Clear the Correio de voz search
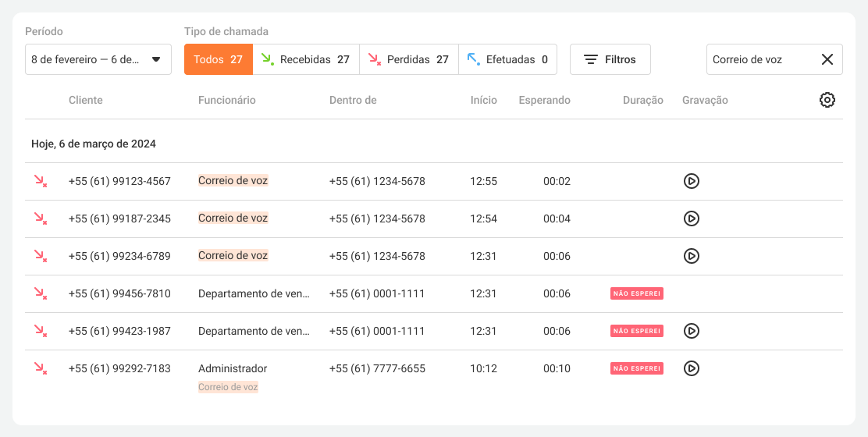The height and width of the screenshot is (437, 868). pyautogui.click(x=827, y=59)
